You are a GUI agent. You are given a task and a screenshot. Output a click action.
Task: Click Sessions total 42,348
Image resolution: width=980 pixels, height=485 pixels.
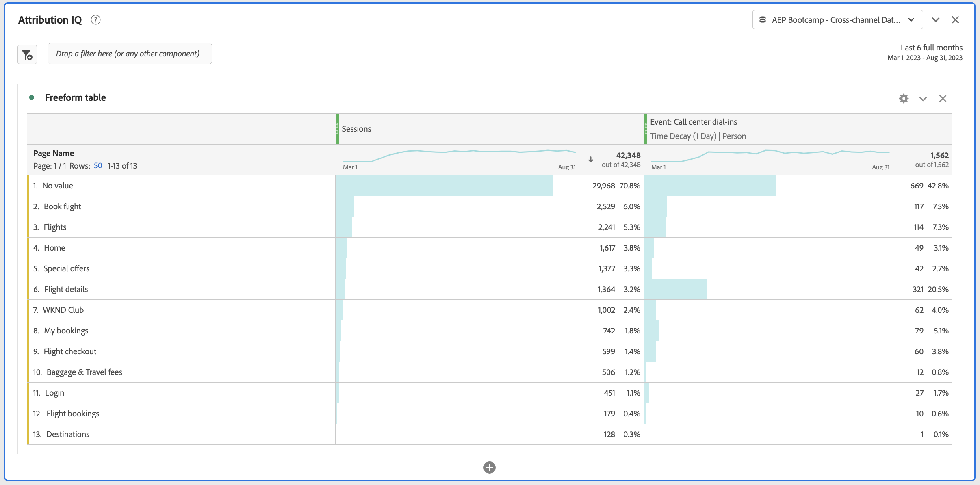(628, 155)
